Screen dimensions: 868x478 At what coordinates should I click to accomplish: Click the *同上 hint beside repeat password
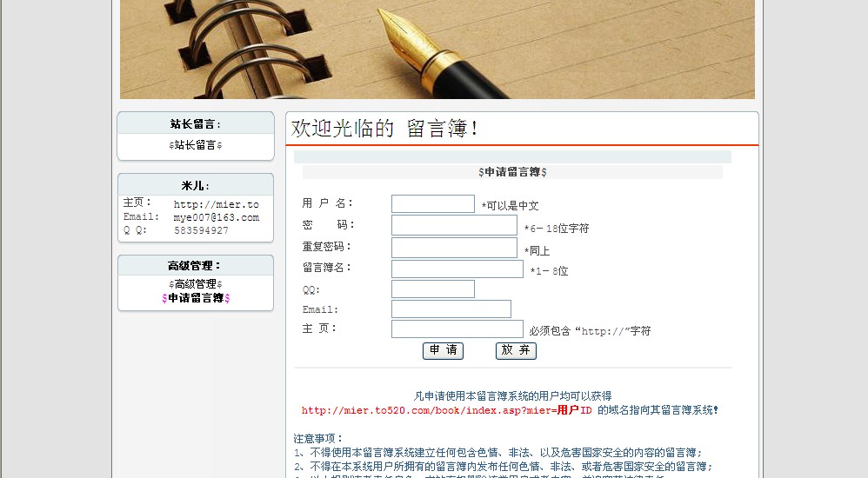(537, 250)
